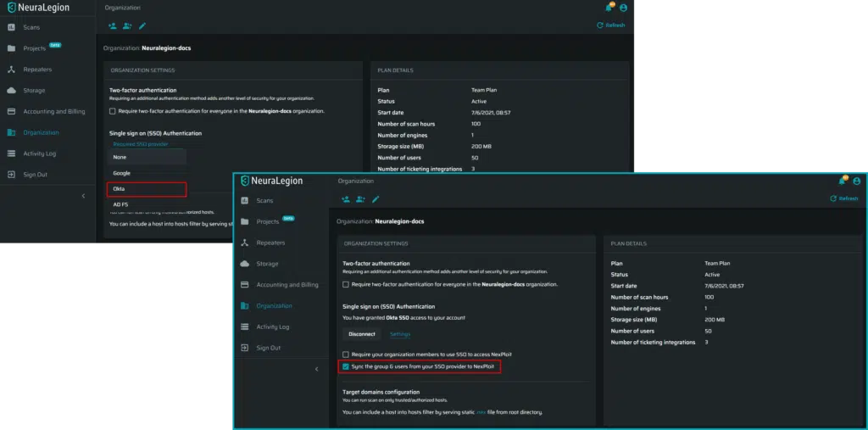Screen dimensions: 868x430
Task: Click Team Plan value in front window
Action: [x=718, y=264]
